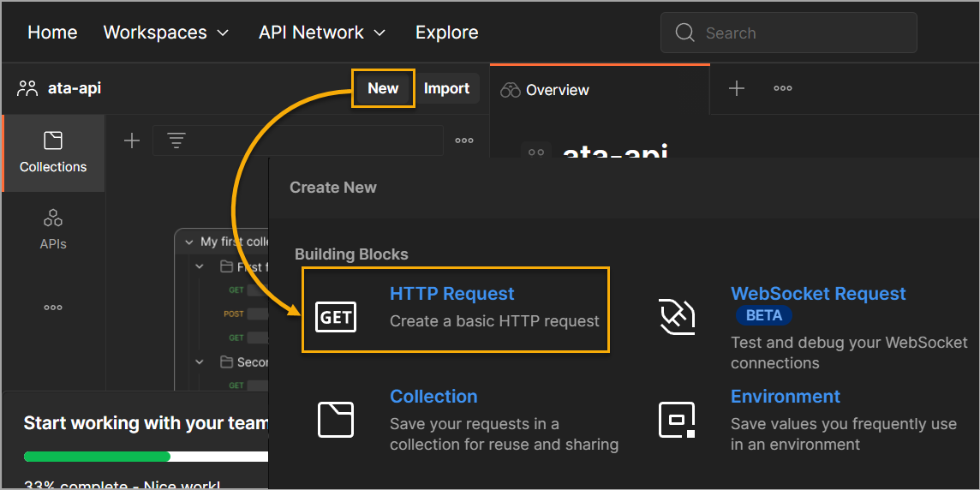Viewport: 980px width, 490px height.
Task: Click Test and debug your WebSocket description
Action: tap(850, 352)
